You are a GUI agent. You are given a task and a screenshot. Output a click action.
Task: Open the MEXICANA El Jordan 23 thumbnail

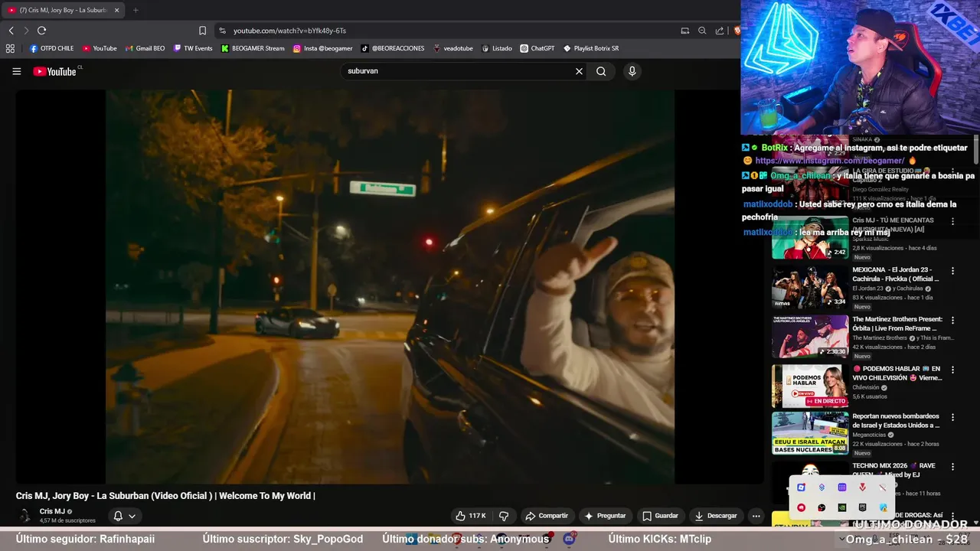point(810,287)
